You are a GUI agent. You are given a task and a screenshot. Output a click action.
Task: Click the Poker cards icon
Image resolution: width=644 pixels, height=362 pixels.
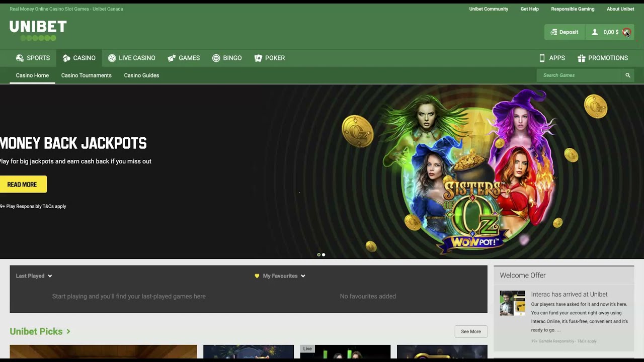click(258, 58)
